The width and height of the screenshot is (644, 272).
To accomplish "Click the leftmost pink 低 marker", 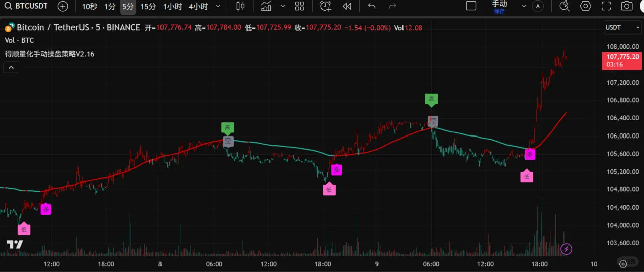I will click(24, 229).
